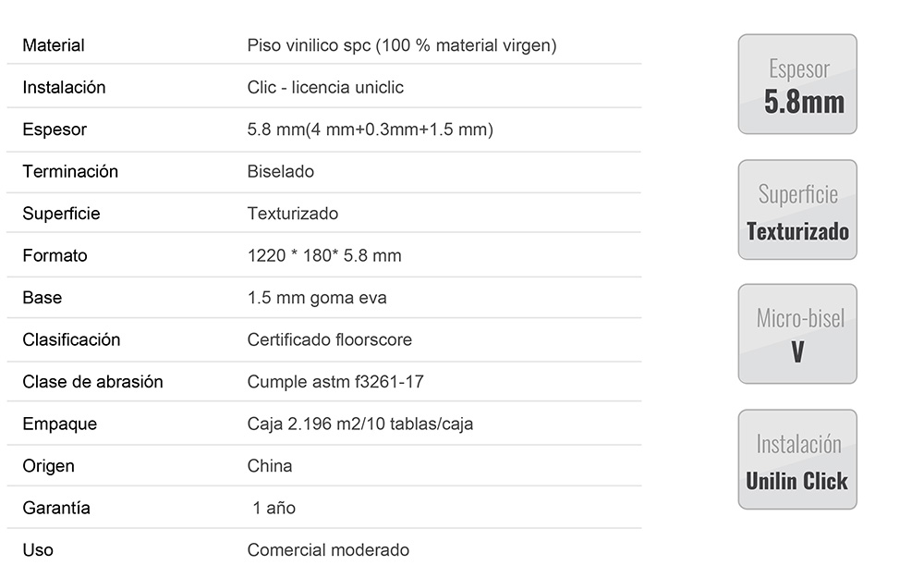Click the Instalación row label

click(65, 87)
